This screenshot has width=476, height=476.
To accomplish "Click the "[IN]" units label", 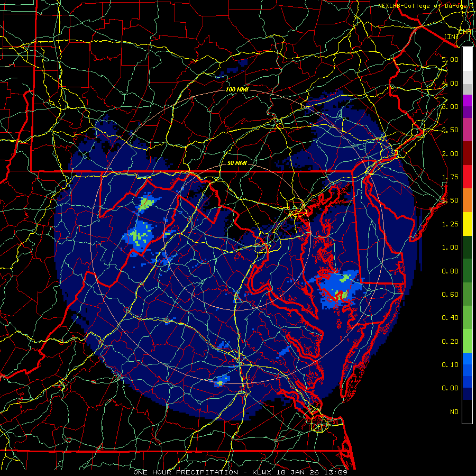I will point(452,36).
